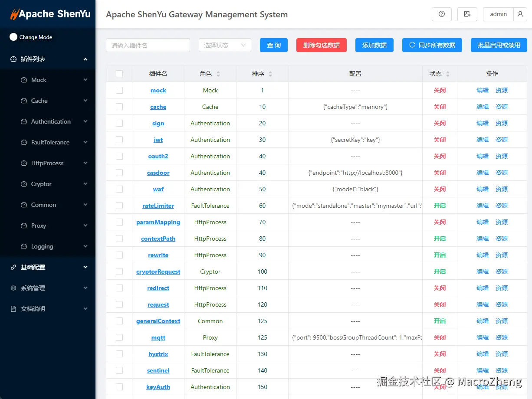Open the Logging sidebar menu item
This screenshot has height=399, width=532.
48,246
